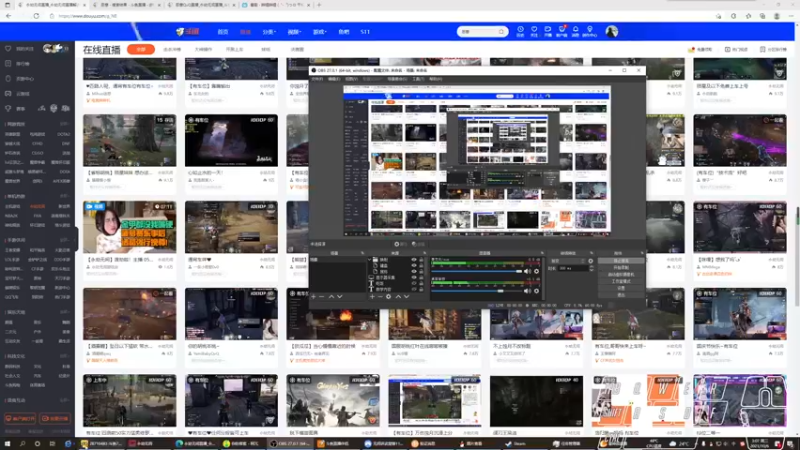Pop out the OBS scenes dock panel
This screenshot has height=450, width=800.
[x=363, y=253]
